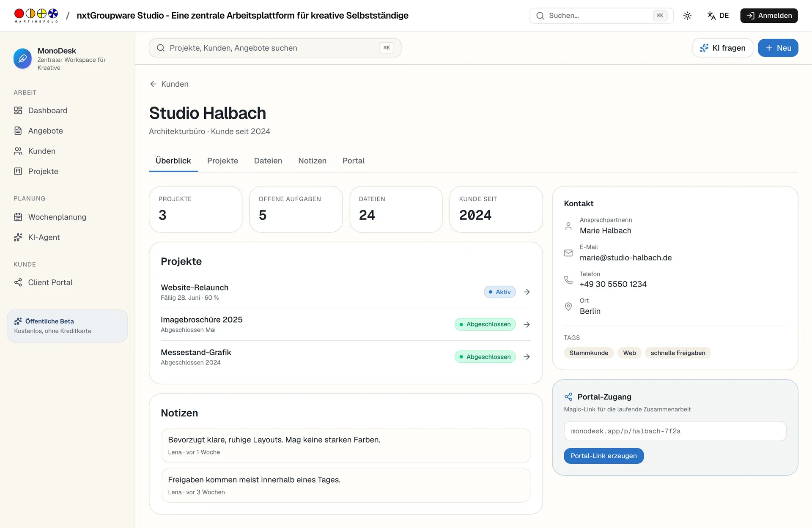
Task: Click the arrow next to Messestand-Grafik
Action: tap(527, 357)
